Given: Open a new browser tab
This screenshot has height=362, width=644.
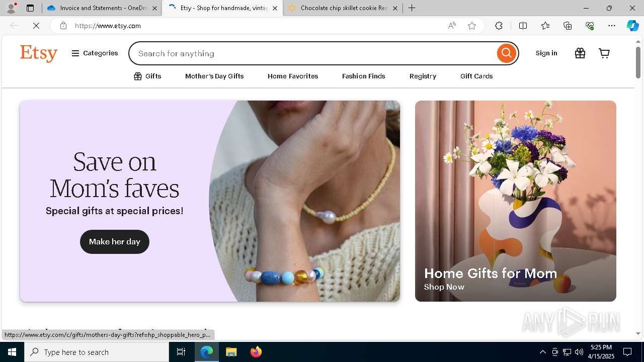Looking at the screenshot, I should pos(412,8).
